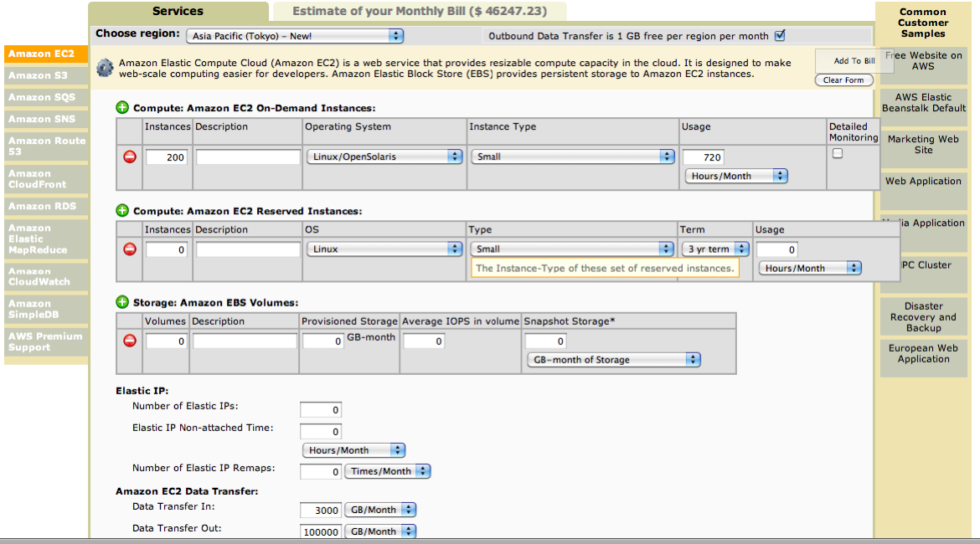The image size is (980, 544).
Task: Toggle free outbound data transfer checkbox
Action: point(780,36)
